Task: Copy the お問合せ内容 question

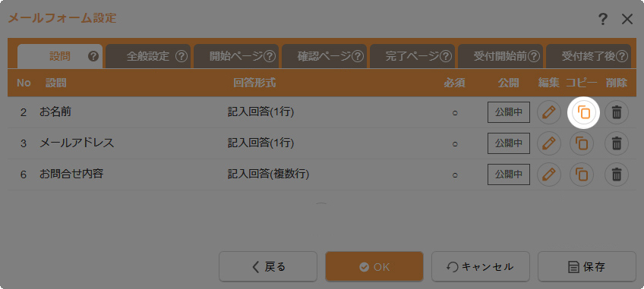Action: pyautogui.click(x=582, y=174)
